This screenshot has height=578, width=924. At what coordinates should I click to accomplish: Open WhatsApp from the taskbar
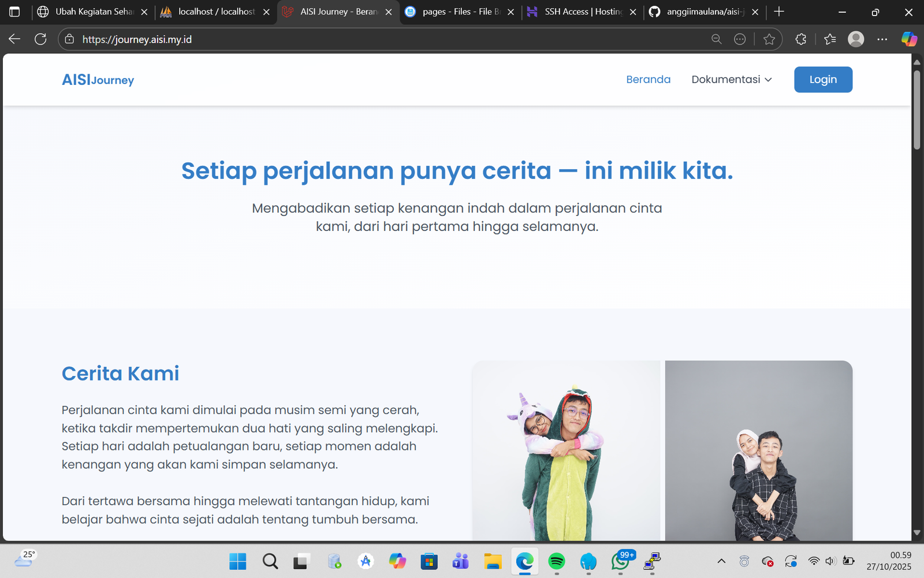[620, 561]
